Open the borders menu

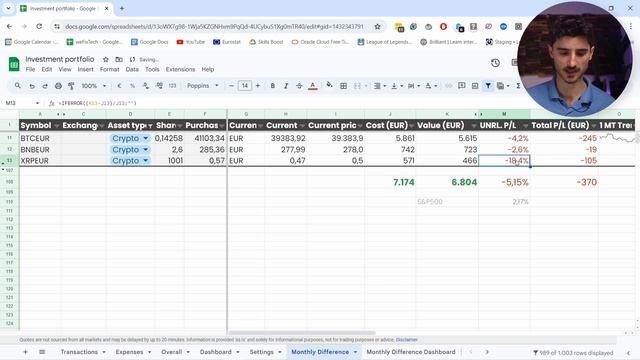(344, 86)
